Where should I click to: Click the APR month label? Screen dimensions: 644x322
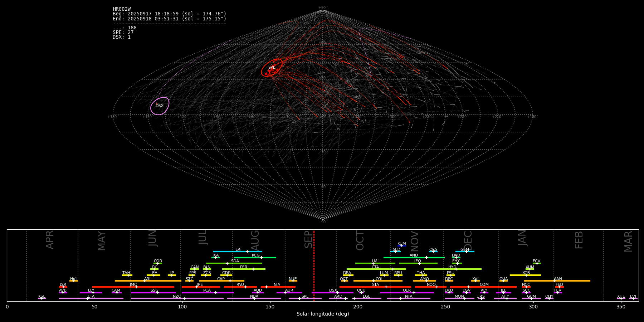50,240
